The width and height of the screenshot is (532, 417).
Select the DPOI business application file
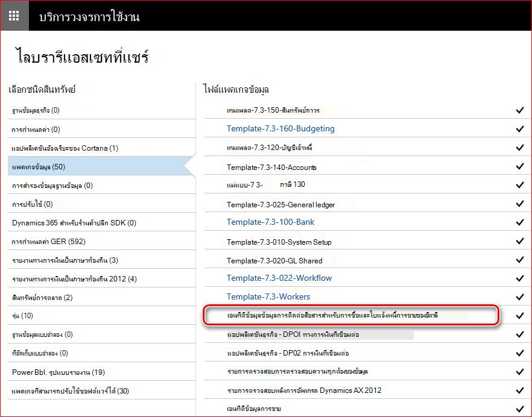point(293,334)
